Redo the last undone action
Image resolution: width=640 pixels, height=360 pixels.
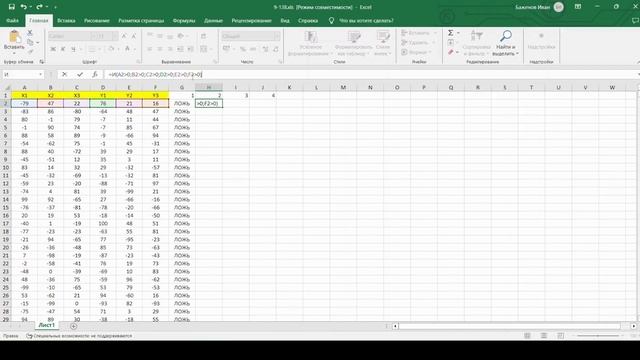(x=39, y=7)
